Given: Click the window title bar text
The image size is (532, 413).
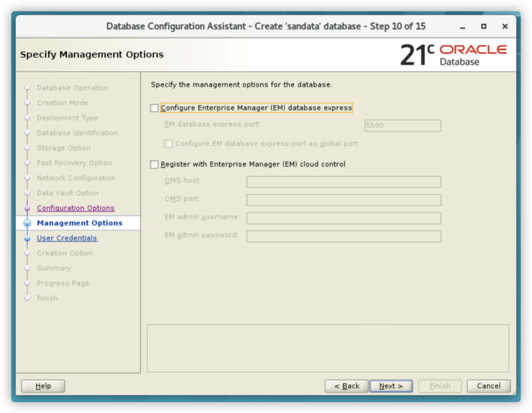Looking at the screenshot, I should point(266,27).
